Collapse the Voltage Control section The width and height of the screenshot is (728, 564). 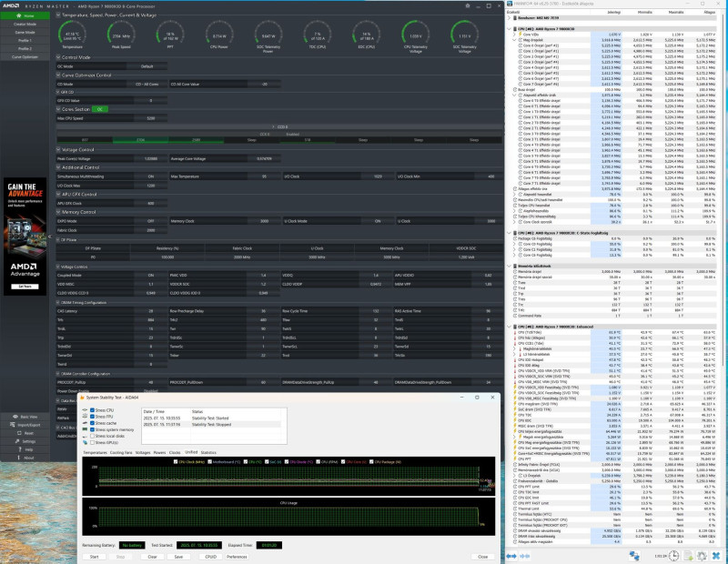[x=58, y=150]
